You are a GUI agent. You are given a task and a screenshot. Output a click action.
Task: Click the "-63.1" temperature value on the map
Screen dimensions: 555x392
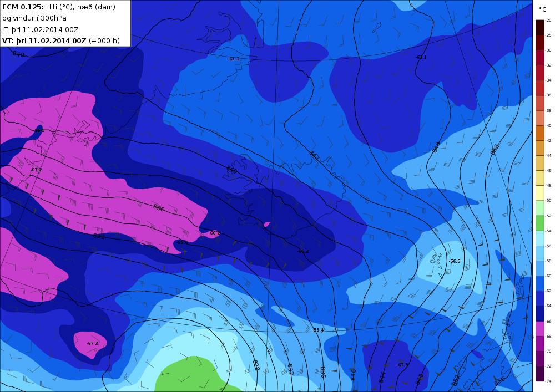tap(421, 57)
